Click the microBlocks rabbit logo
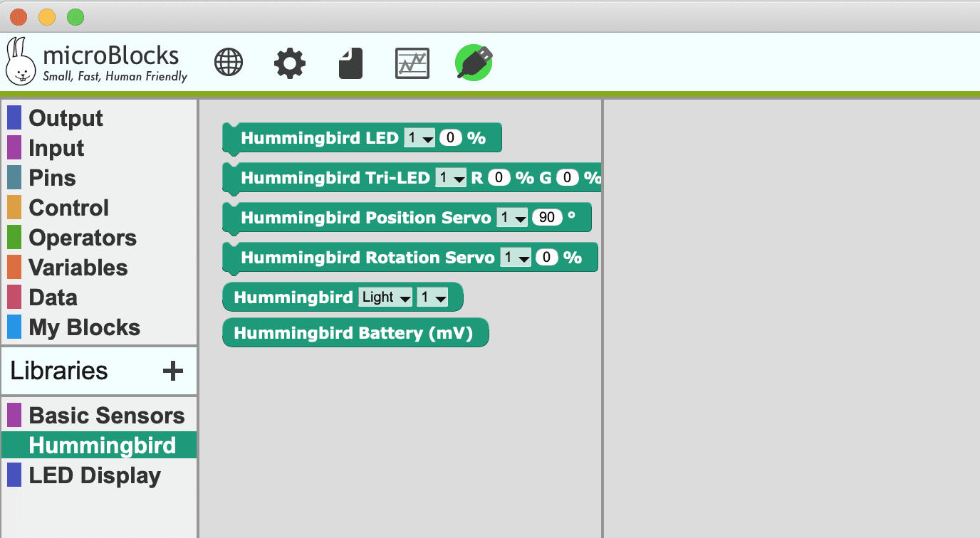Screen dimensions: 980x538 point(21,61)
